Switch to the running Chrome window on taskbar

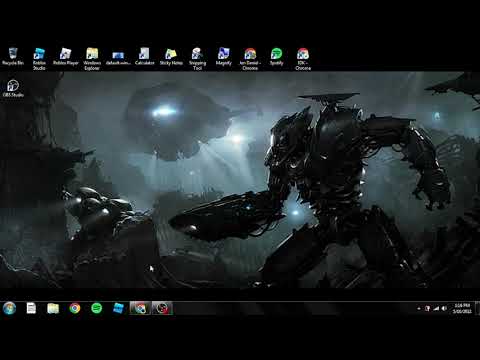point(140,308)
